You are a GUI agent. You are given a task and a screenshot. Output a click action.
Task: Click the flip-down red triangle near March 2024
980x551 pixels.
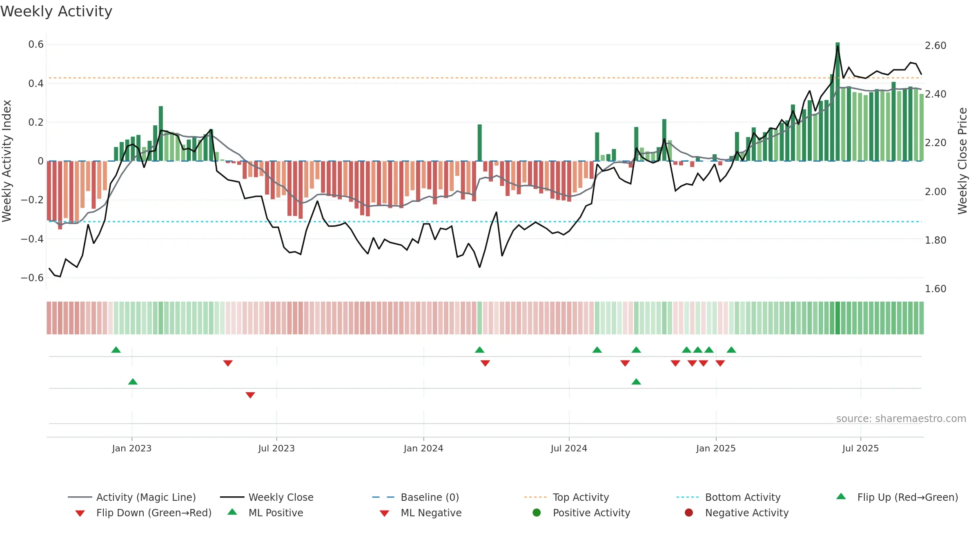click(485, 363)
